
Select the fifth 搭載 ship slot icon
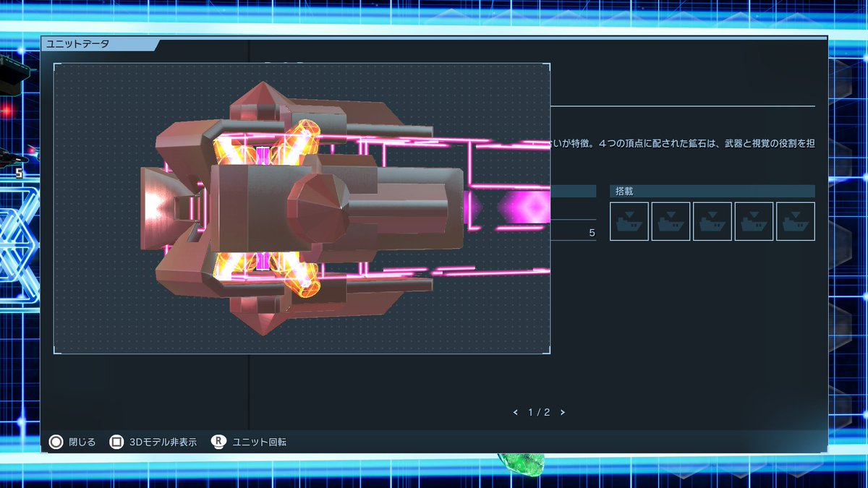point(796,221)
